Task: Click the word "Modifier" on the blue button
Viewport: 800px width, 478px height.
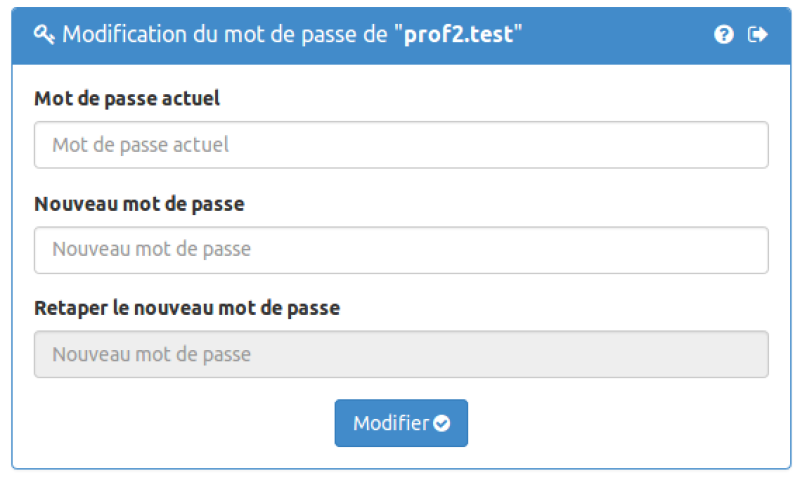Action: [391, 423]
